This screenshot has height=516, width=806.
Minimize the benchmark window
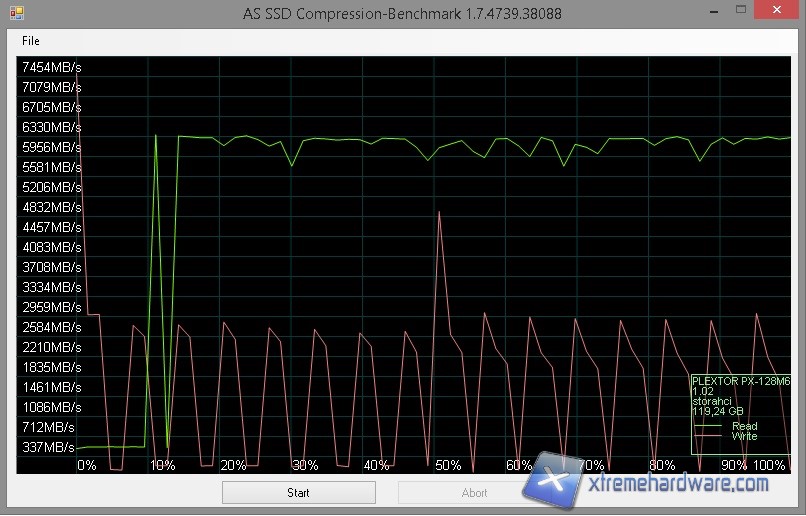pos(713,12)
